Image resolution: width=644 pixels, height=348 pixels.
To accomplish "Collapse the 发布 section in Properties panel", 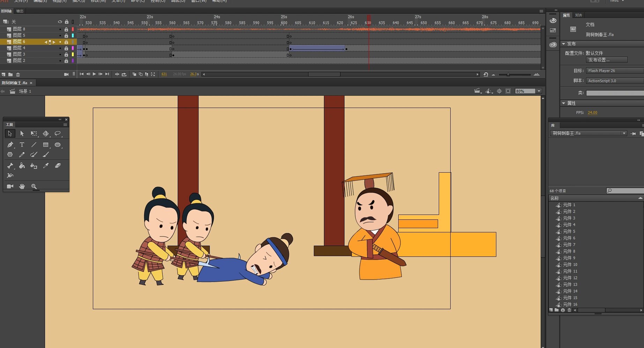I will (x=564, y=44).
